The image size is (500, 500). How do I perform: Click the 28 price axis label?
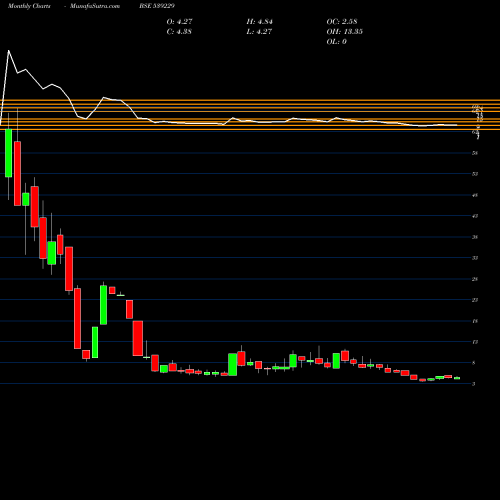click(475, 279)
